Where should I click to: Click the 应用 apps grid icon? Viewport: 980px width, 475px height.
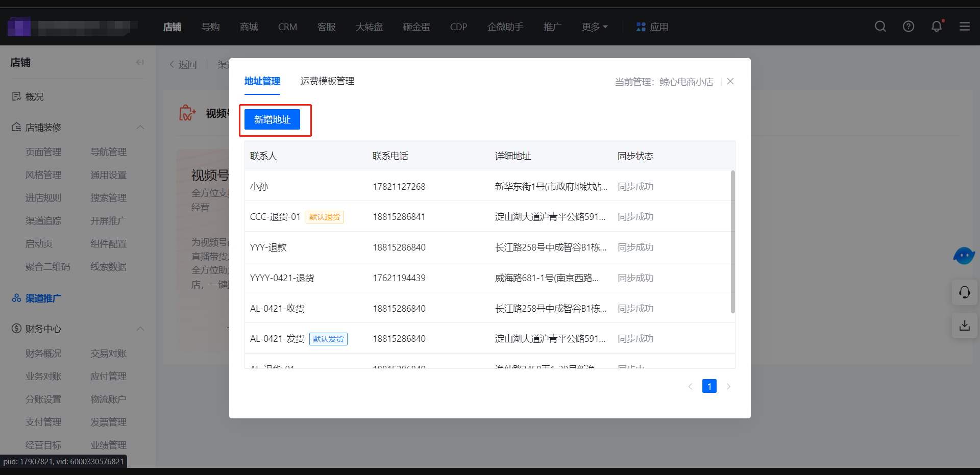[x=641, y=27]
